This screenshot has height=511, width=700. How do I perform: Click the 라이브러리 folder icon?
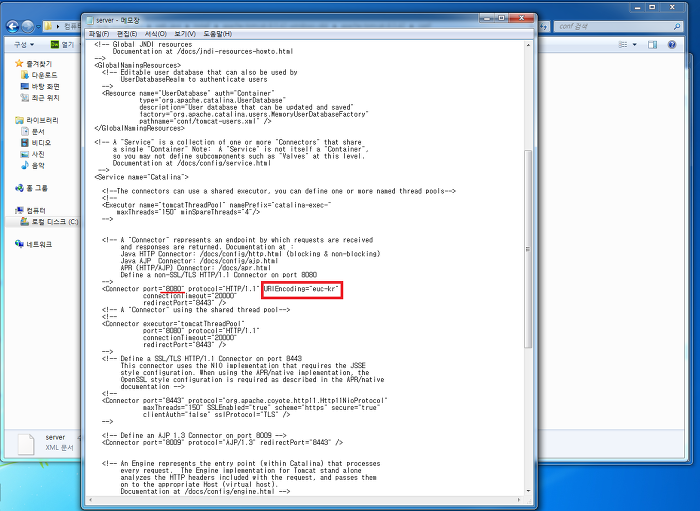(x=19, y=120)
